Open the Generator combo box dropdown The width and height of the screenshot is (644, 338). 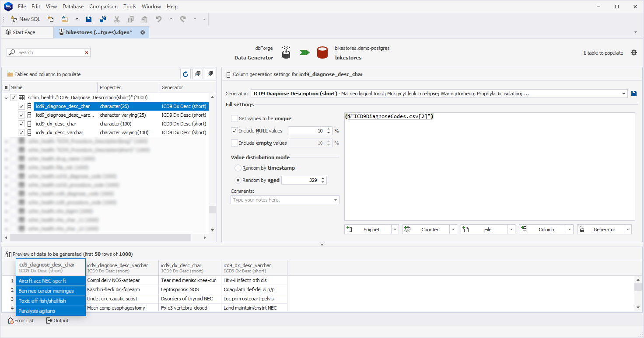(624, 94)
